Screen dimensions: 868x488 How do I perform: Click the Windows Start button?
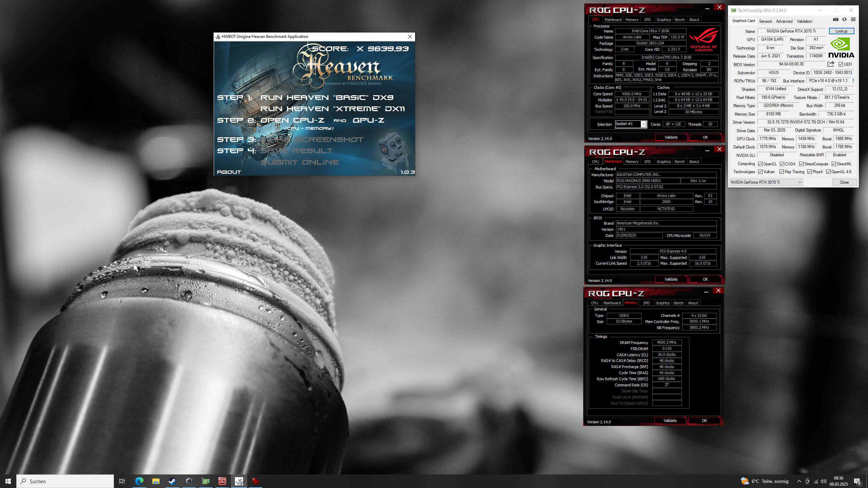8,481
